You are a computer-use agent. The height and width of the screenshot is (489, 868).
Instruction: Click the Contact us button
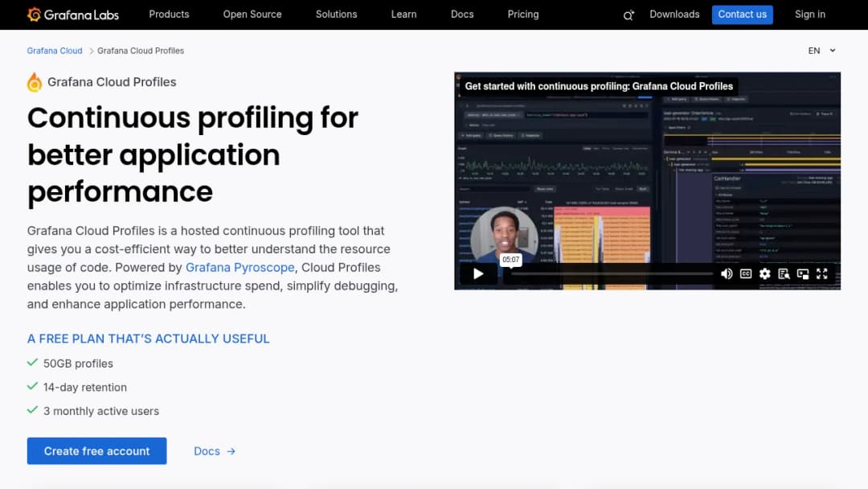[x=743, y=14]
